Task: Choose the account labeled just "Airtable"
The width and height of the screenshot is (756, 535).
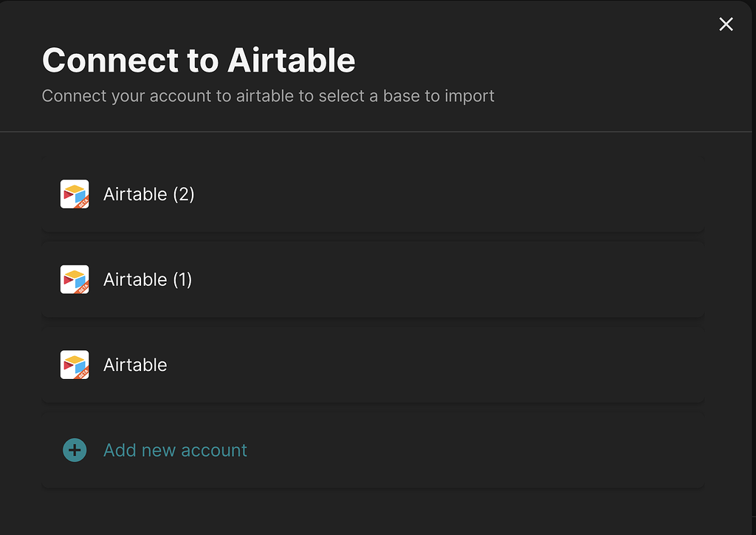Action: (x=135, y=365)
